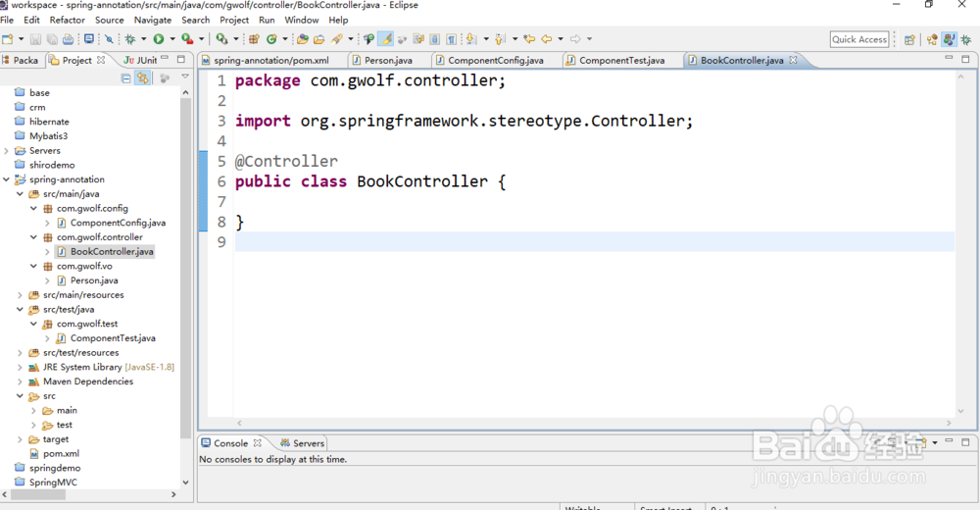Click the New file wizard icon
This screenshot has height=510, width=980.
pyautogui.click(x=8, y=39)
